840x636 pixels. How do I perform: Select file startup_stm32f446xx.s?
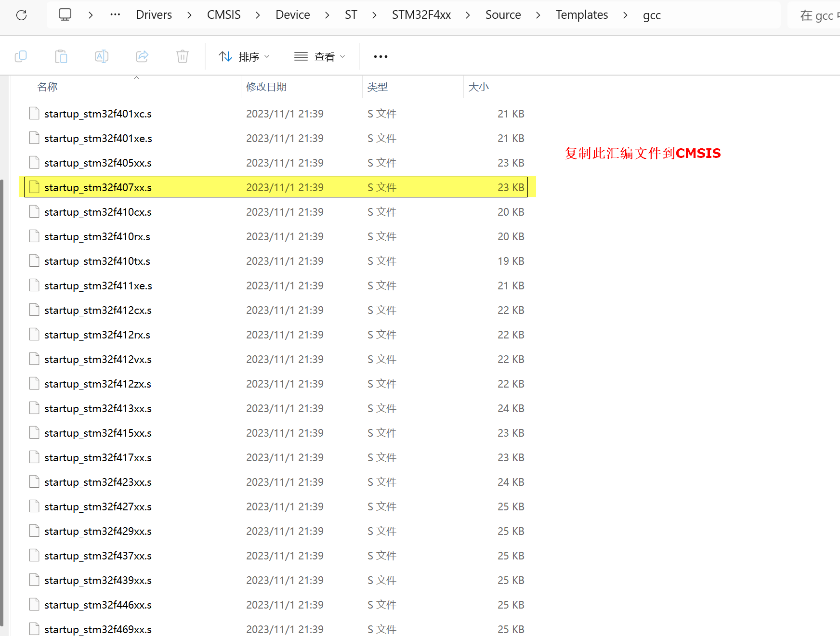coord(98,605)
